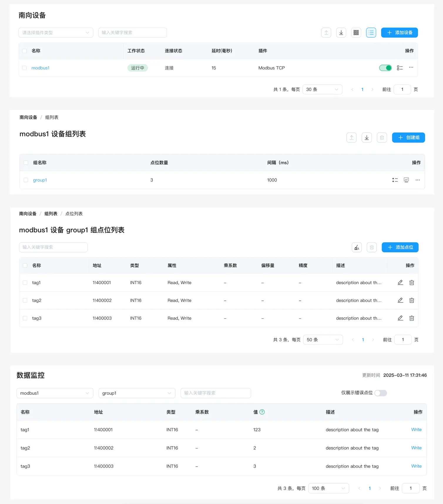The width and height of the screenshot is (443, 504).
Task: Open data statistics icon for group1
Action: [406, 180]
